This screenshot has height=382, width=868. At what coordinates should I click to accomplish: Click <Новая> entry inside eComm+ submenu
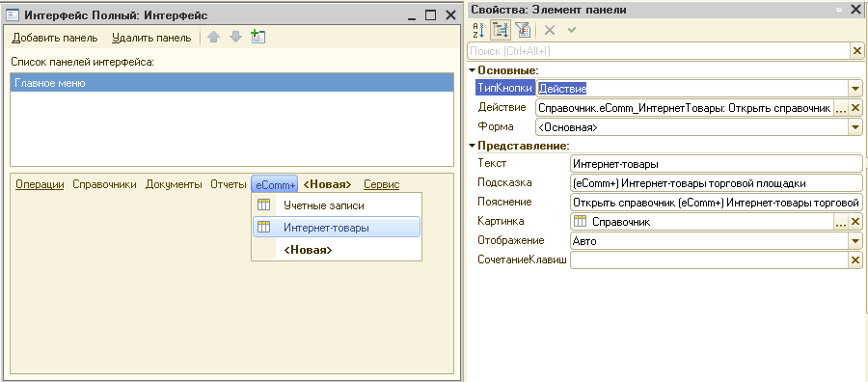pyautogui.click(x=337, y=250)
